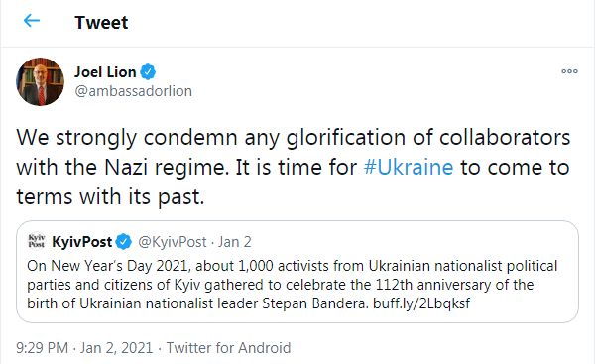This screenshot has width=595, height=364.
Task: Go back using the blue arrow
Action: pos(32,21)
